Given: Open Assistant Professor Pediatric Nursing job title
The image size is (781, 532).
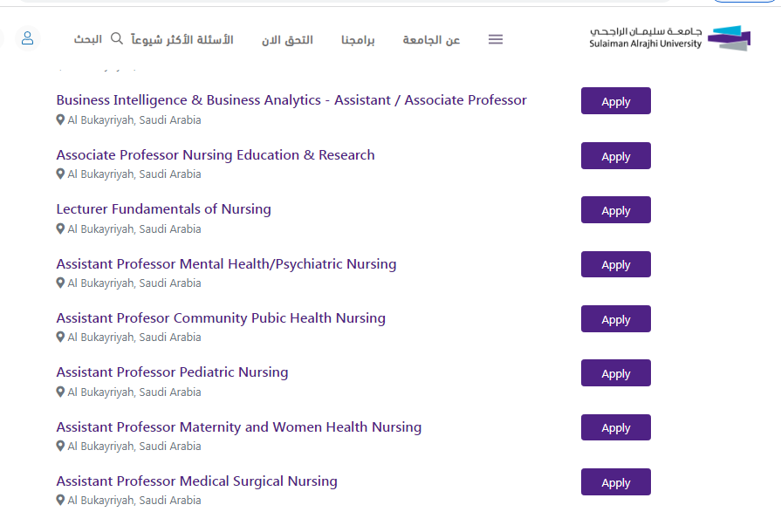Looking at the screenshot, I should [x=172, y=372].
